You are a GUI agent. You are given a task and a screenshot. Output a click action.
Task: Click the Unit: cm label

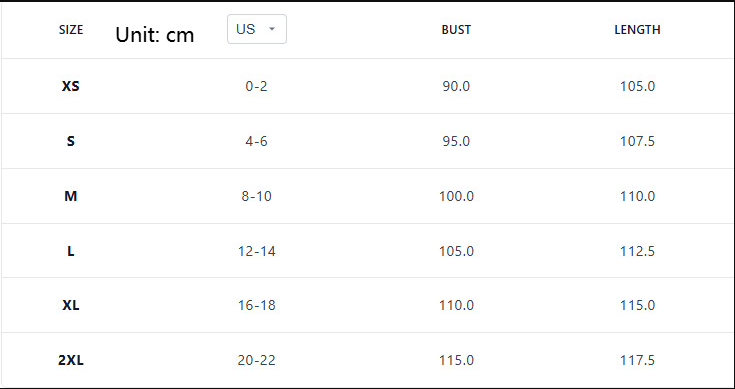155,35
